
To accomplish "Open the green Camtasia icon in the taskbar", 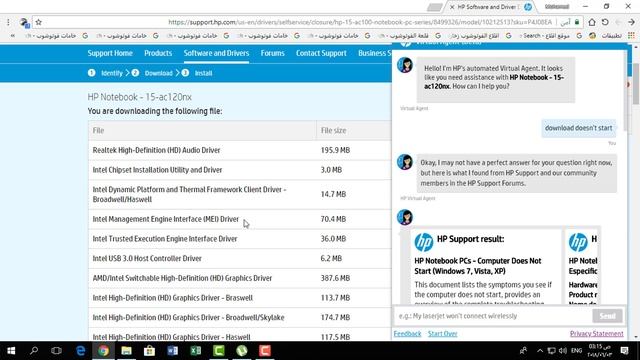I will [219, 351].
